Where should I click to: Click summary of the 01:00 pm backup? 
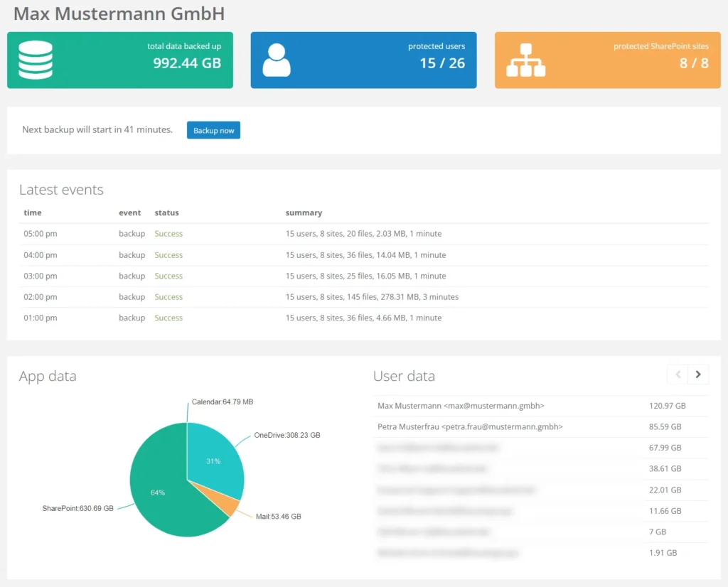363,318
